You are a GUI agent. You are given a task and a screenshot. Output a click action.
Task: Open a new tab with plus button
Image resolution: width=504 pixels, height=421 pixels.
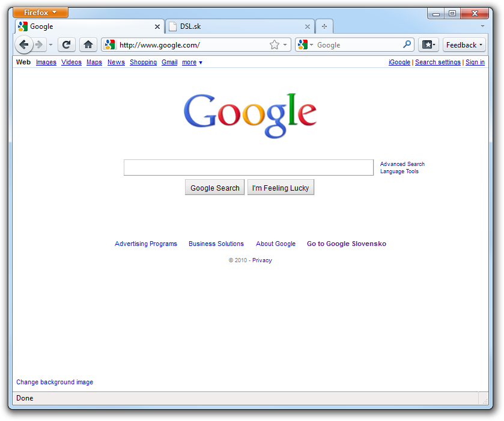[324, 26]
